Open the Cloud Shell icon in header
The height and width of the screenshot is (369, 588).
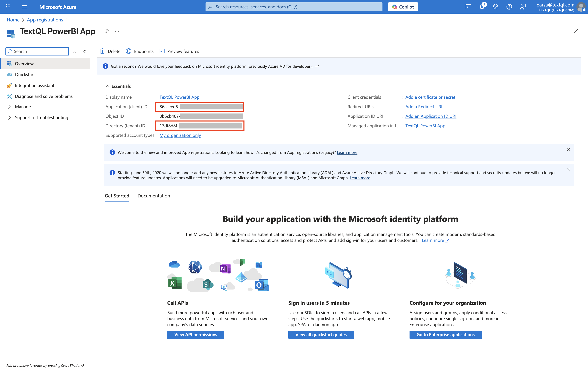(x=468, y=7)
